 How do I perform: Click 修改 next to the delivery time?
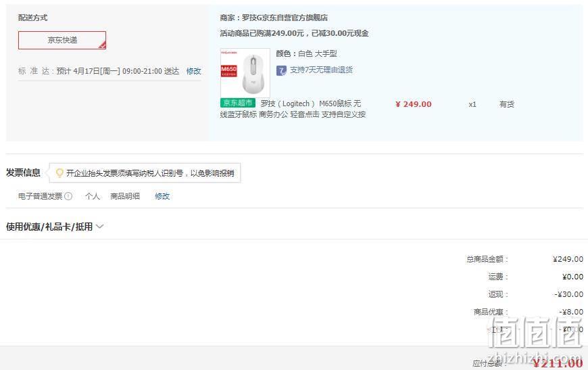click(193, 71)
